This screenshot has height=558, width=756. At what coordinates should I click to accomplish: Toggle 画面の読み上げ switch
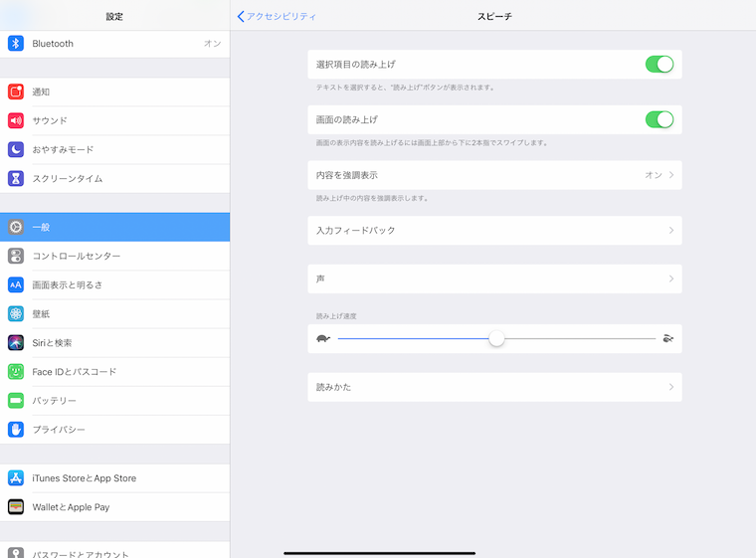click(660, 119)
